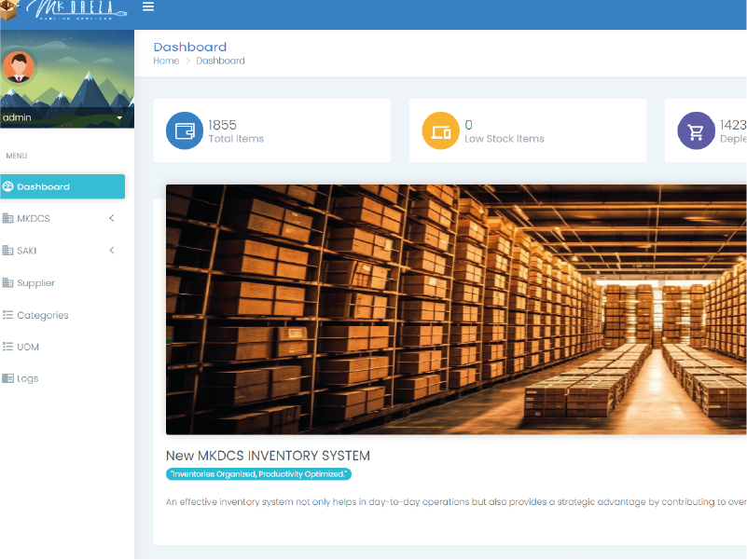Open the UOM page
Image resolution: width=747 pixels, height=560 pixels.
click(x=62, y=347)
